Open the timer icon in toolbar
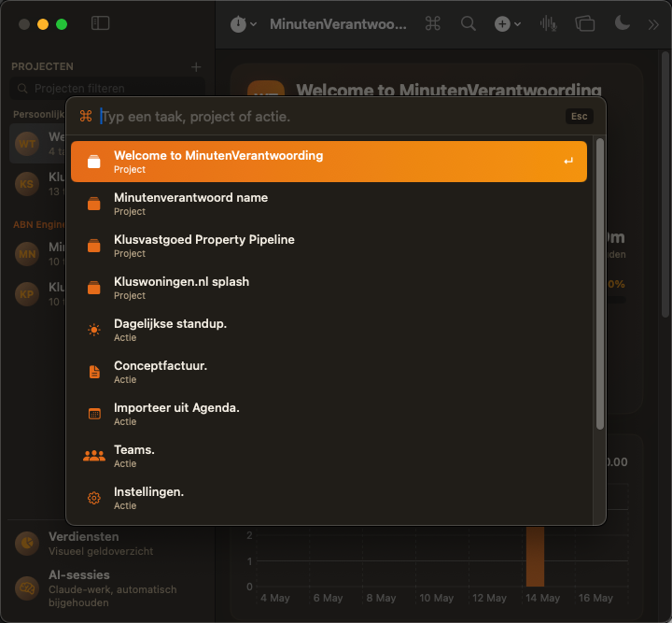672x623 pixels. (x=238, y=24)
